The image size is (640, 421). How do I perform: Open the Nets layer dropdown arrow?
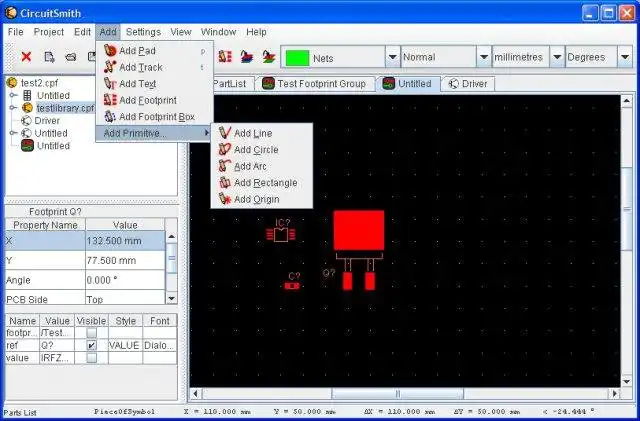click(392, 57)
